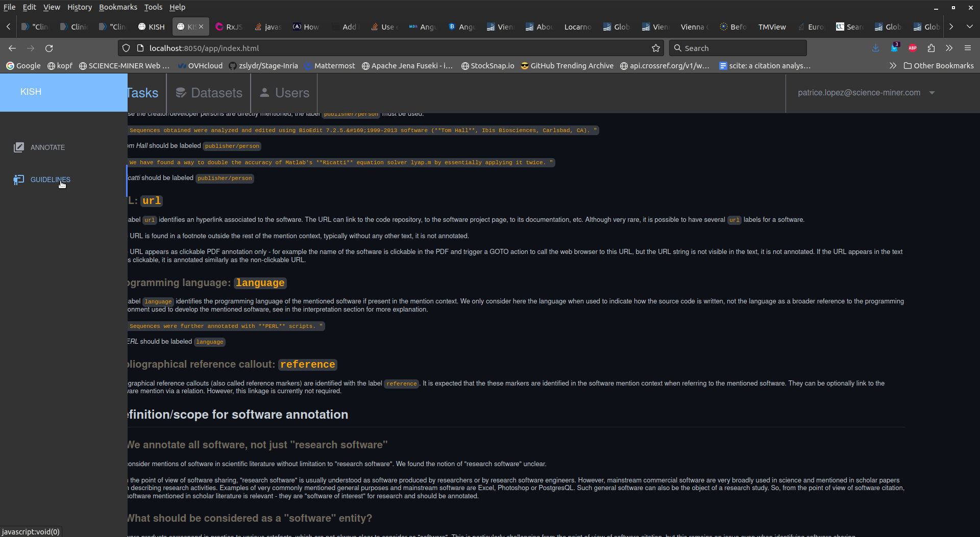
Task: Click the KISH logo button
Action: click(64, 92)
